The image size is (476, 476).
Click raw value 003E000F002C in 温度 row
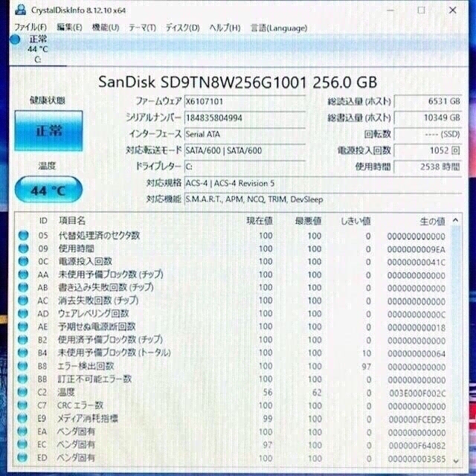click(417, 393)
